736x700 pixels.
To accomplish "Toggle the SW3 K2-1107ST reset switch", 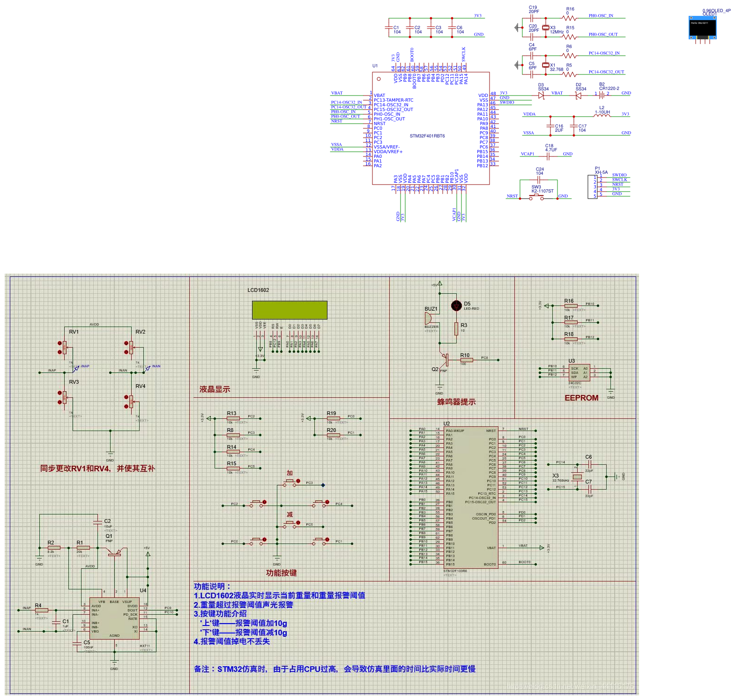I will (536, 197).
